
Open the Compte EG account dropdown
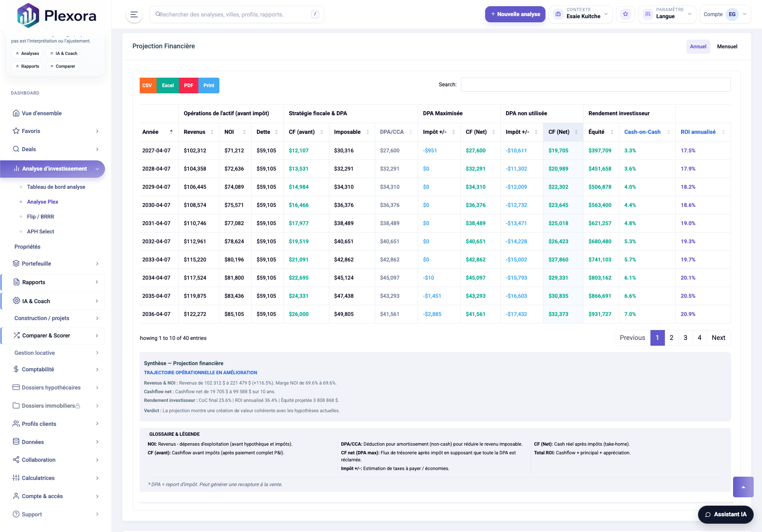click(725, 14)
